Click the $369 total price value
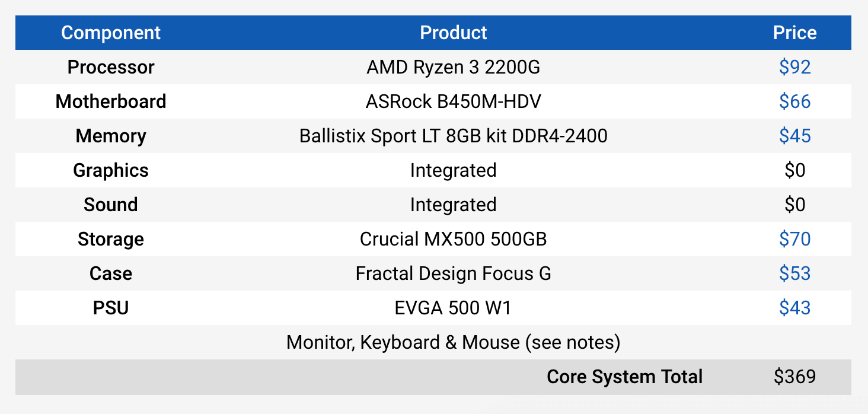Image resolution: width=868 pixels, height=414 pixels. (x=794, y=377)
